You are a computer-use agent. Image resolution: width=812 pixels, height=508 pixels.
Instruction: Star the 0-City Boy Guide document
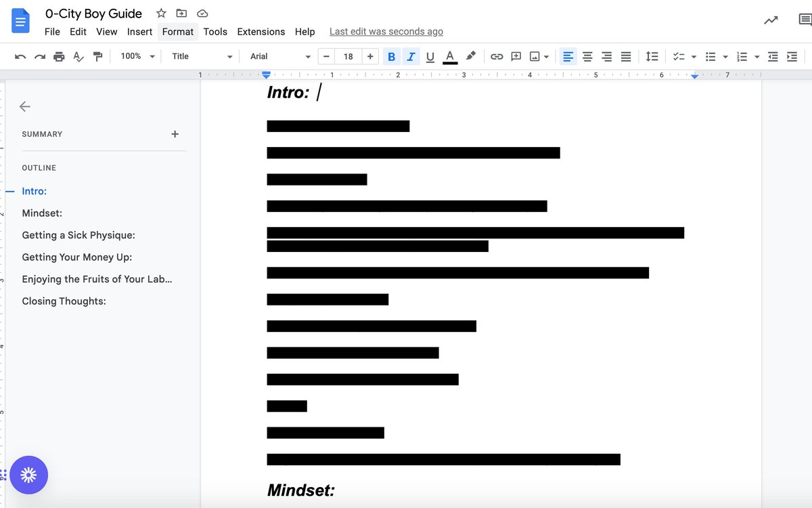coord(161,13)
